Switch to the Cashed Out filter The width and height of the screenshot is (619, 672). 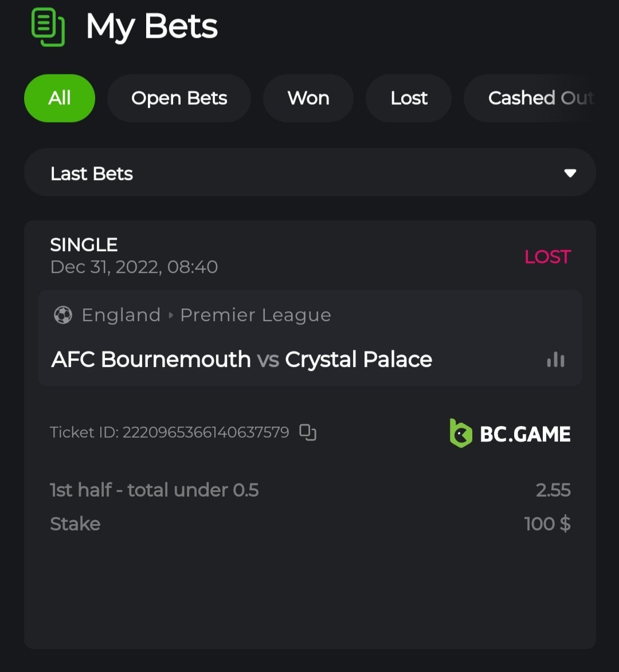coord(540,98)
